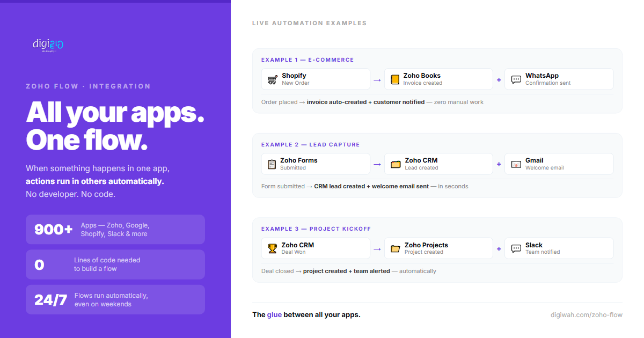Click the arrow between Shopify and Zoho Books
This screenshot has height=338, width=644.
tap(377, 79)
